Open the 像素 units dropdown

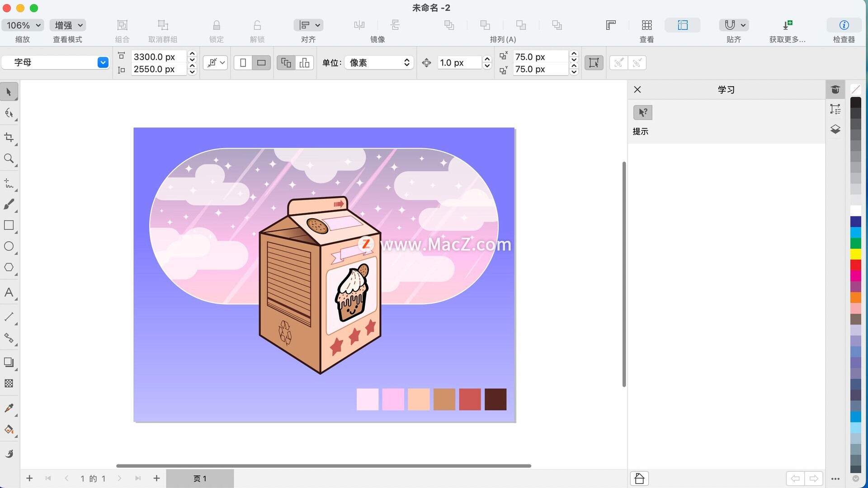tap(379, 63)
